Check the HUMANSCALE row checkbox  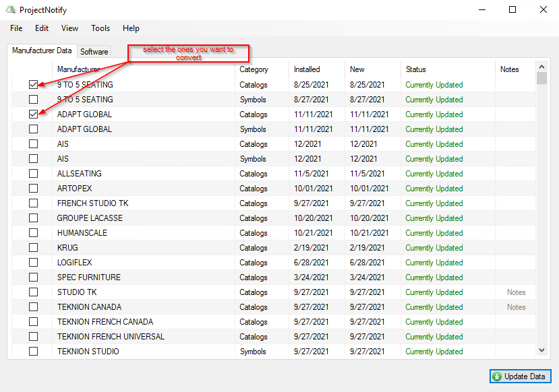[x=33, y=233]
